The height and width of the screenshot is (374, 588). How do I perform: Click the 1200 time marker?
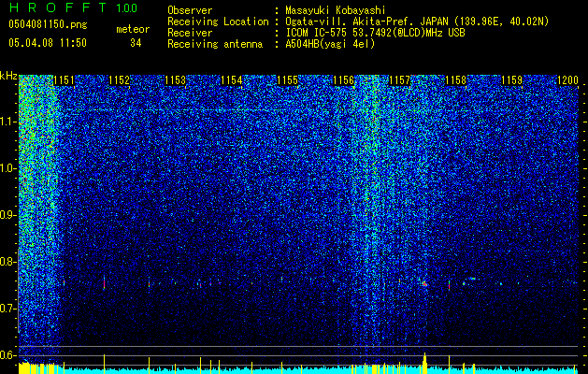(x=568, y=80)
